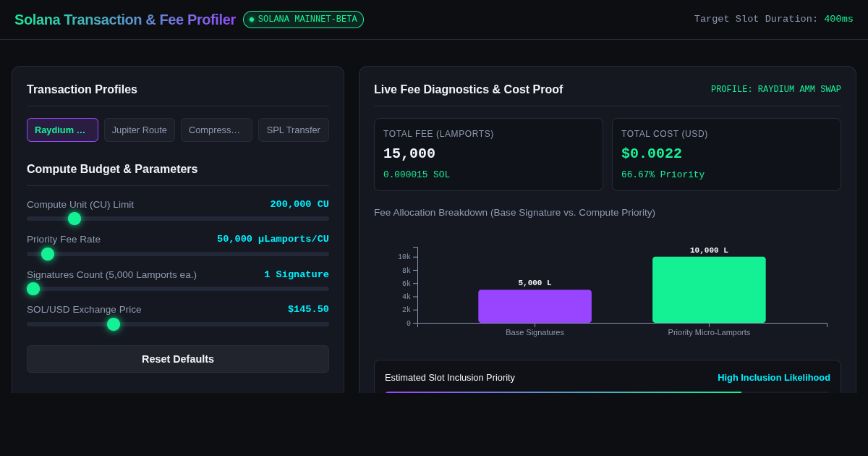Click the 1 Signature value
The height and width of the screenshot is (456, 868).
point(297,275)
